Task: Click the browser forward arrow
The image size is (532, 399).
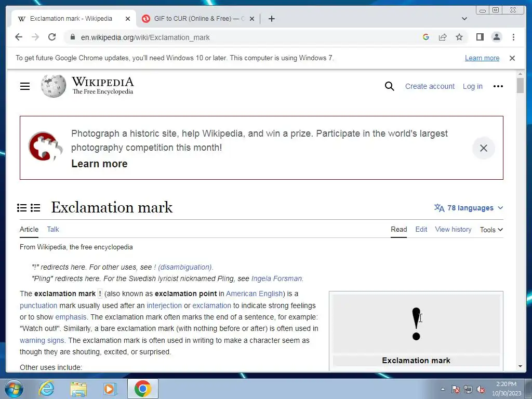Action: click(x=35, y=37)
